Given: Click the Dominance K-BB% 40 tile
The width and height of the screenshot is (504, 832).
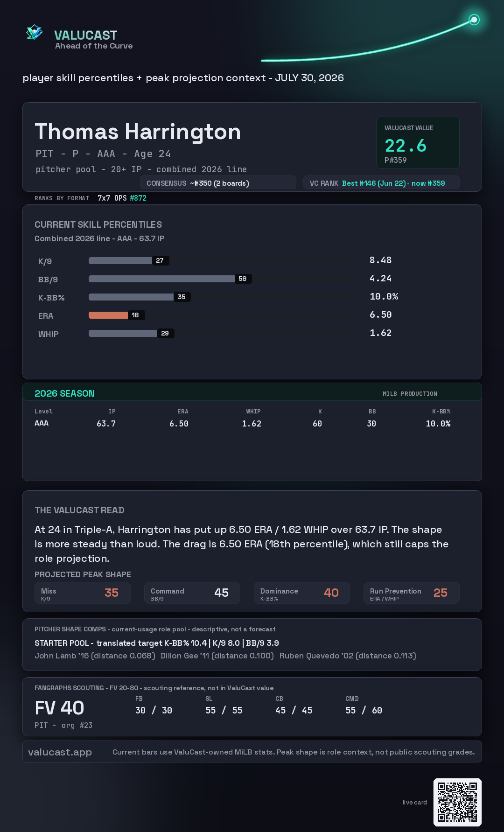Looking at the screenshot, I should (302, 593).
